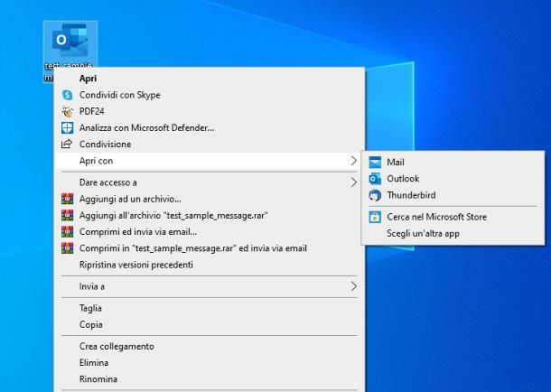551x392 pixels.
Task: Expand the 'Apri con' submenu arrow
Action: tap(353, 161)
